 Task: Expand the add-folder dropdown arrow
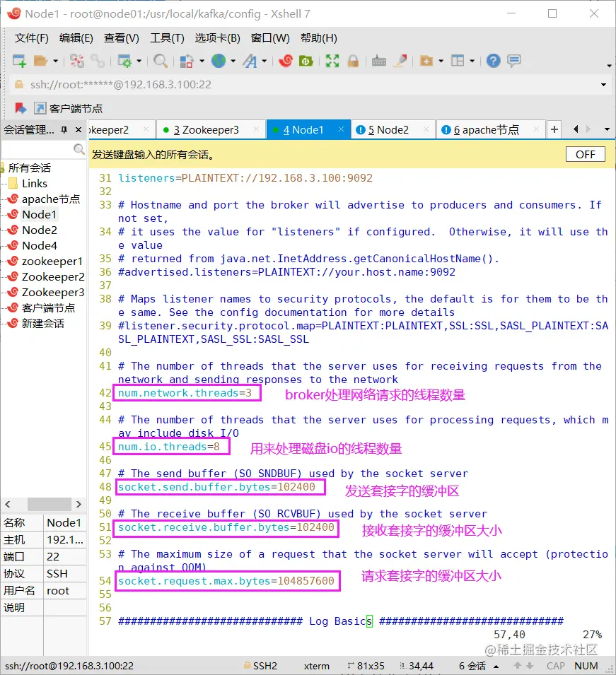point(441,61)
